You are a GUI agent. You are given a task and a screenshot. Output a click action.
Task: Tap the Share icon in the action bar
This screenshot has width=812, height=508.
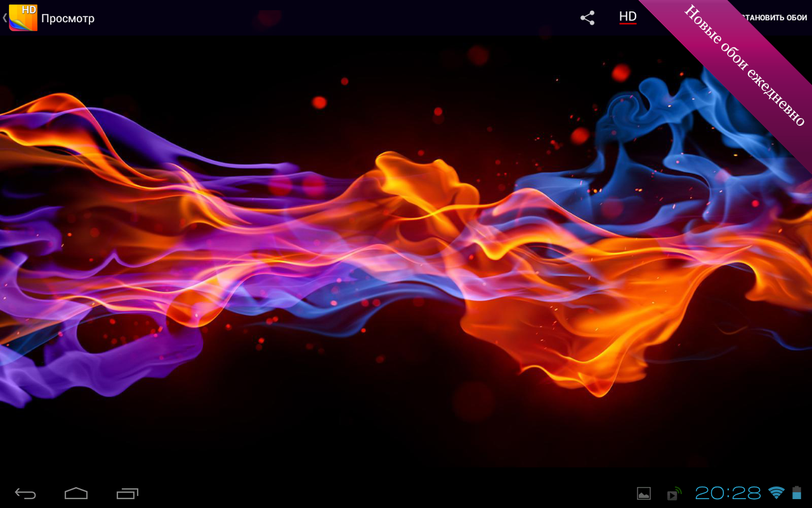(587, 18)
